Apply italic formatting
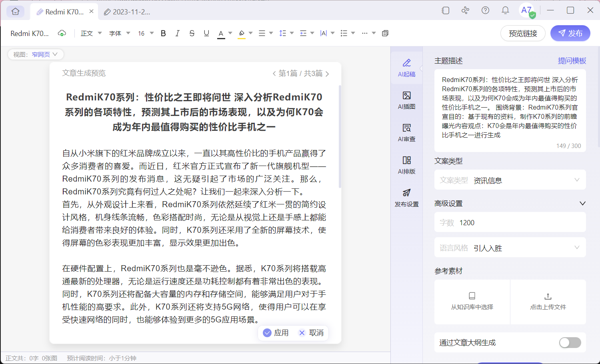 point(178,33)
